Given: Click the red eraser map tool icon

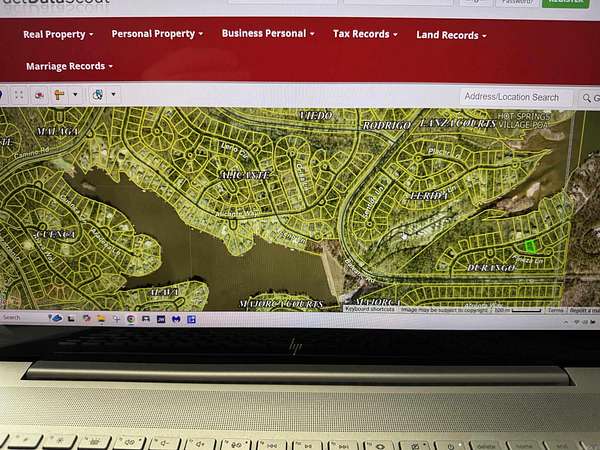Looking at the screenshot, I should pyautogui.click(x=39, y=95).
